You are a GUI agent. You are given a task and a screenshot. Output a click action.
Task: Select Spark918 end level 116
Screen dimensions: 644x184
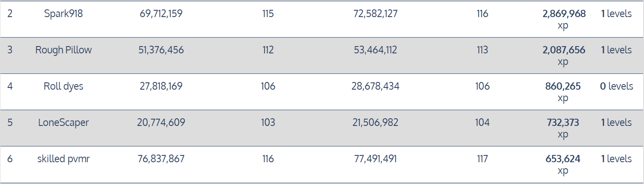pyautogui.click(x=482, y=14)
